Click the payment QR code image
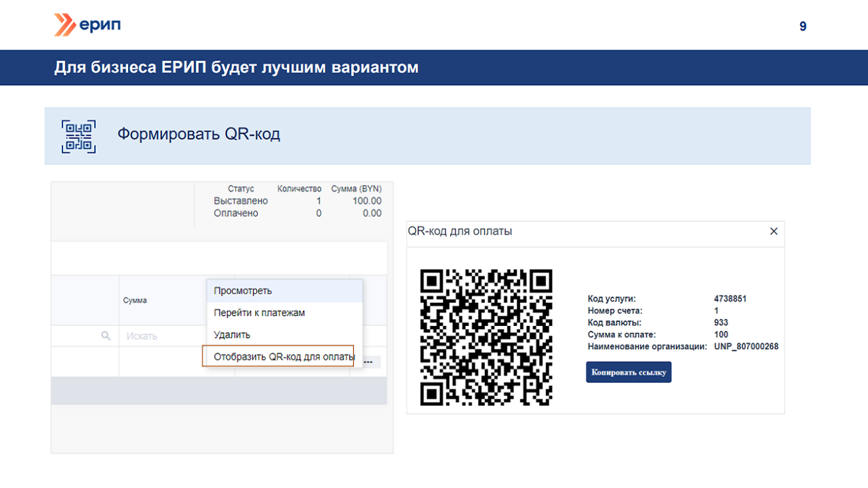 coord(486,337)
